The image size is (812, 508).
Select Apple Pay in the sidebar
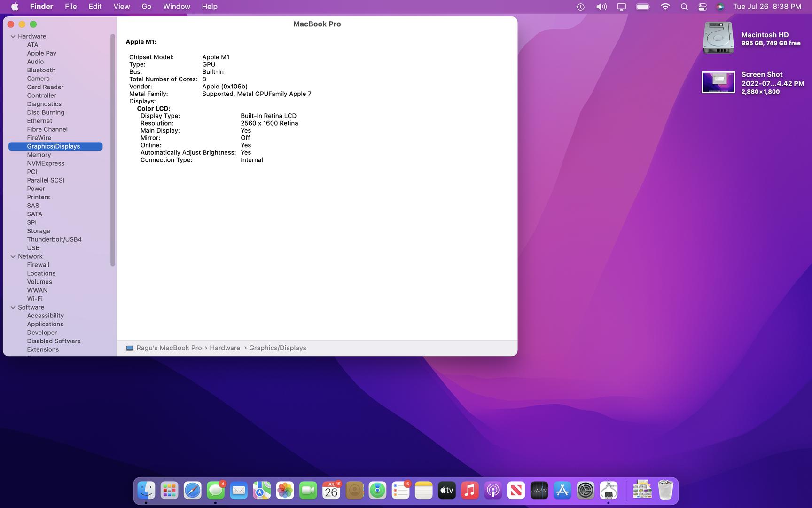(55, 53)
